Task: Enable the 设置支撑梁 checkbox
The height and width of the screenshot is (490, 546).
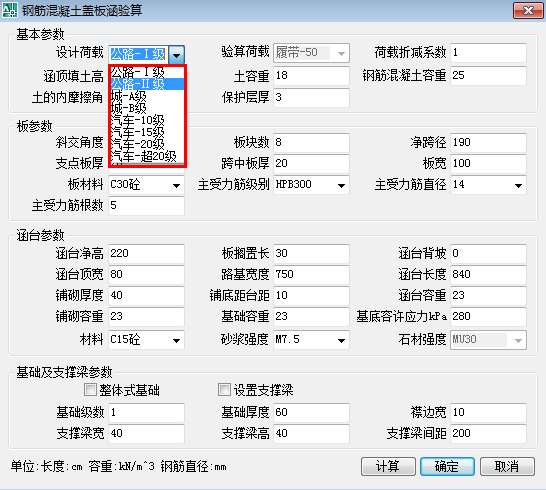Action: point(224,389)
